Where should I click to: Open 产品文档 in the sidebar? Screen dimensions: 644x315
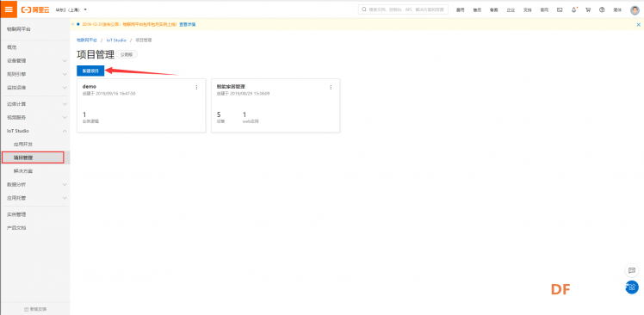tap(16, 227)
